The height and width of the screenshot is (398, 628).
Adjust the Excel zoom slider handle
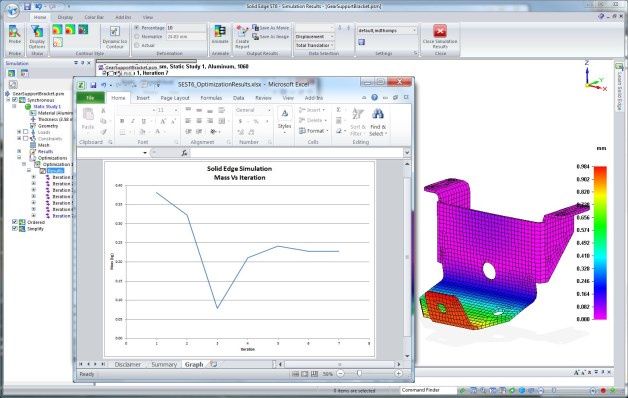(x=359, y=374)
